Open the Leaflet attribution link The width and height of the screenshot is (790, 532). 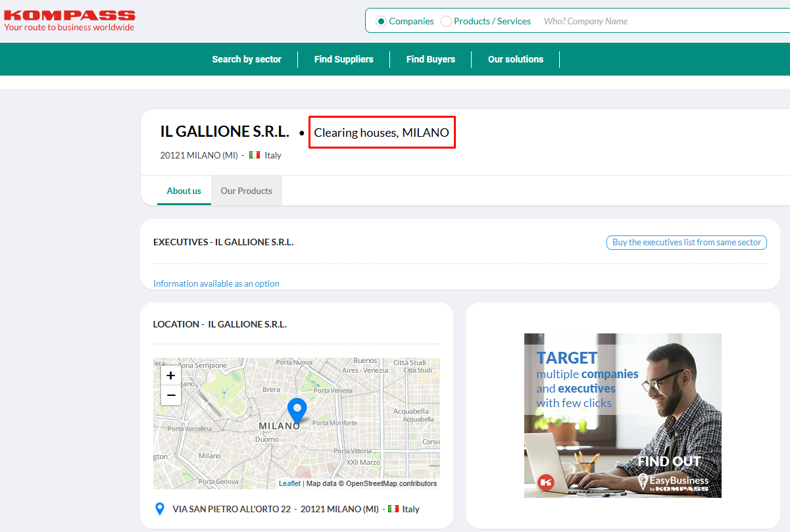tap(289, 483)
